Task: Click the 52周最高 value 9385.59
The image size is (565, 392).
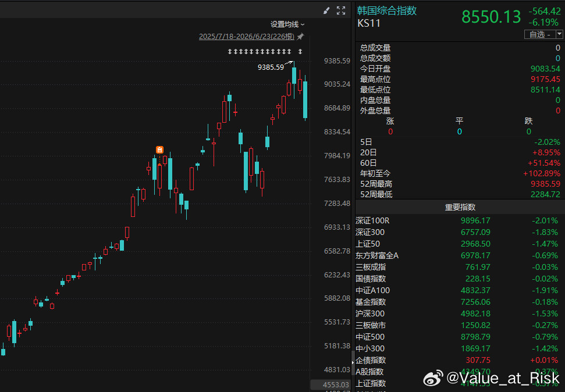Action: click(545, 184)
